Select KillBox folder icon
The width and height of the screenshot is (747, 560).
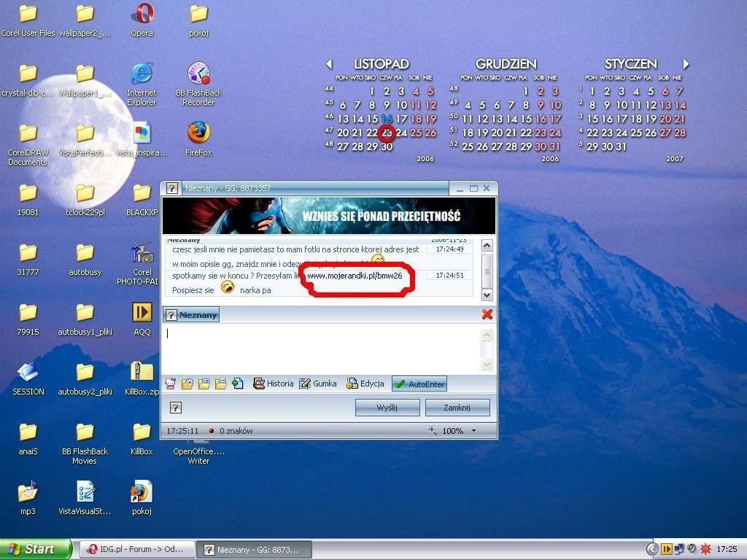pyautogui.click(x=142, y=438)
